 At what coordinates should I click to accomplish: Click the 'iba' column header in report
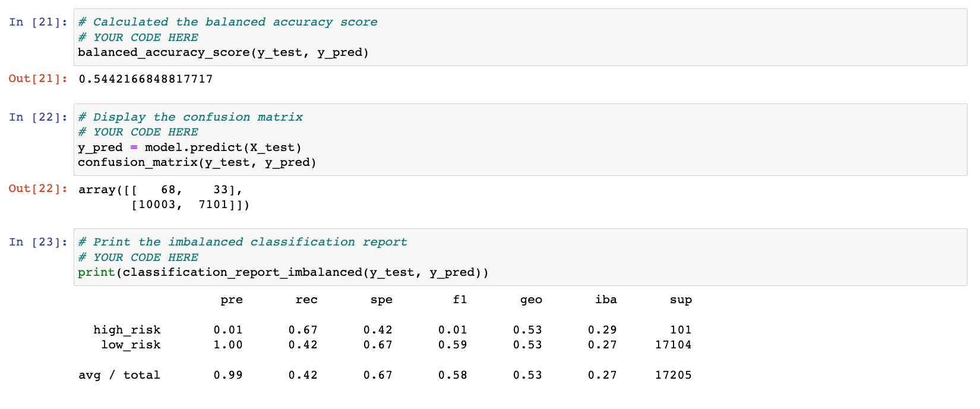click(606, 300)
